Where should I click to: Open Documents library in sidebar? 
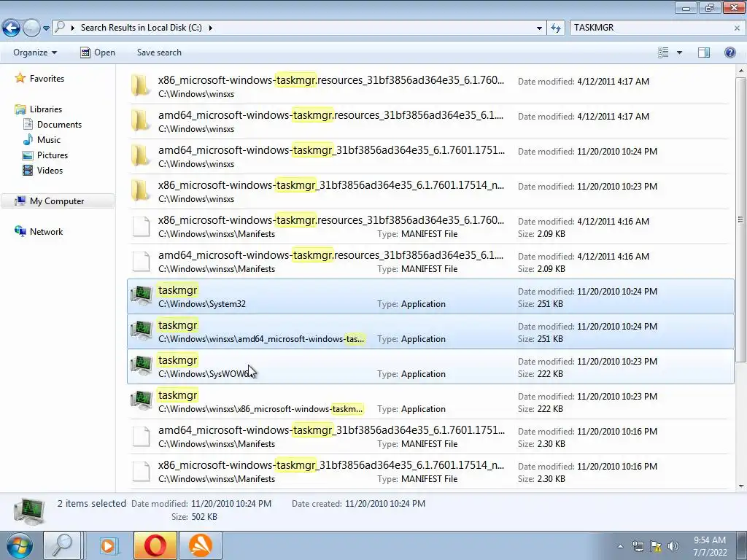pos(59,124)
